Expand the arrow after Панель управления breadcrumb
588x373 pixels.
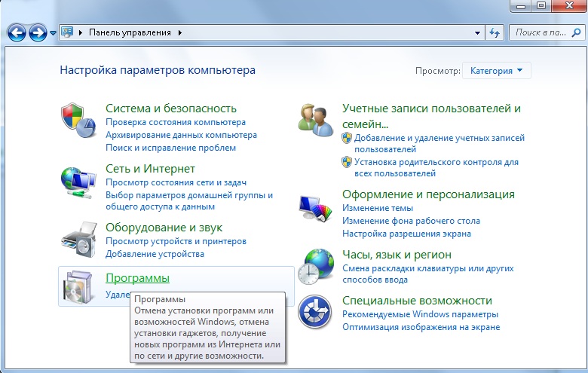pos(180,32)
